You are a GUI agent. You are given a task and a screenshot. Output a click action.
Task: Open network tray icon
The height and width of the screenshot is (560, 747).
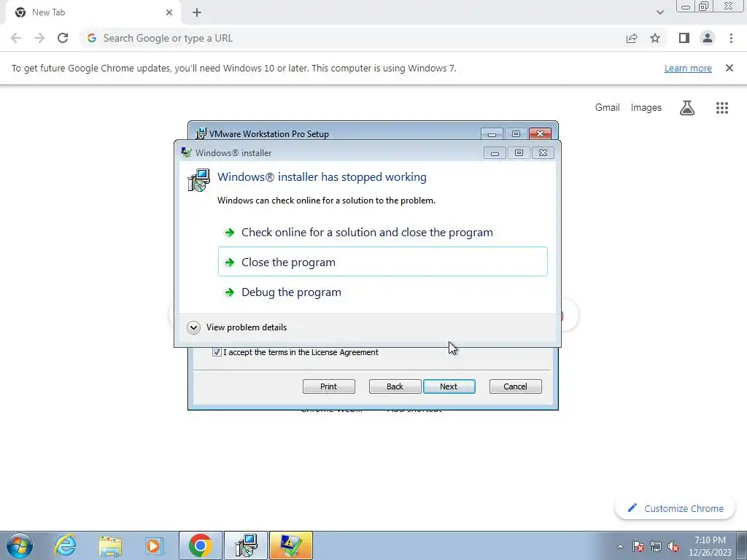[x=656, y=546]
